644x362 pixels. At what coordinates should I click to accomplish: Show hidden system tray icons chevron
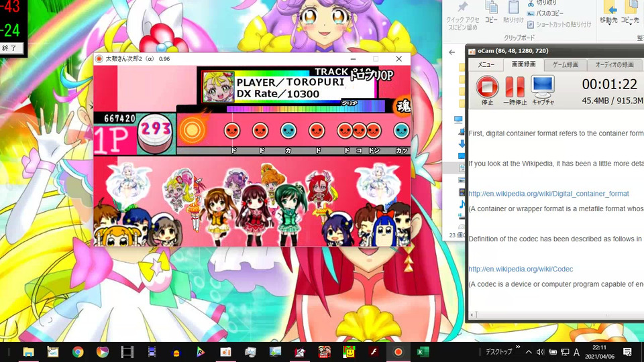coord(529,352)
